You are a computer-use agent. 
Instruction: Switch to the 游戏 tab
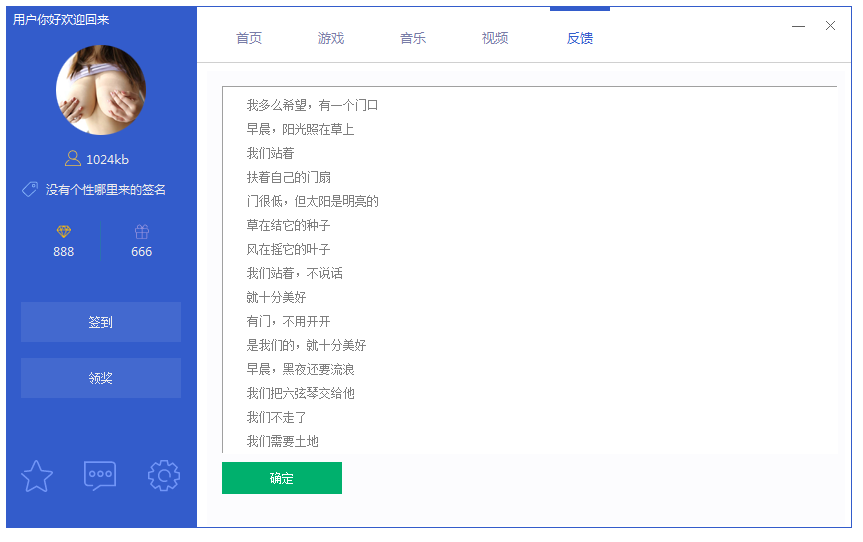coord(331,38)
